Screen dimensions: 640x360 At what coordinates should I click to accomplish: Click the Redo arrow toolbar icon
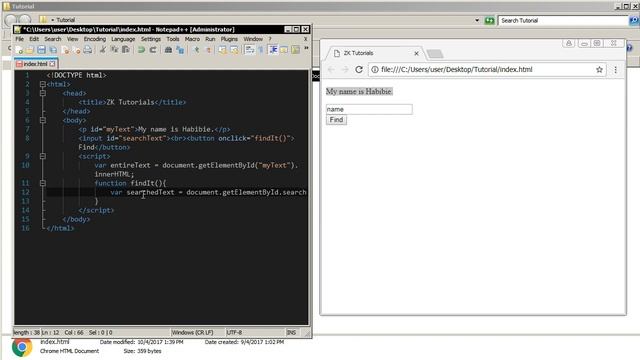coord(153,50)
